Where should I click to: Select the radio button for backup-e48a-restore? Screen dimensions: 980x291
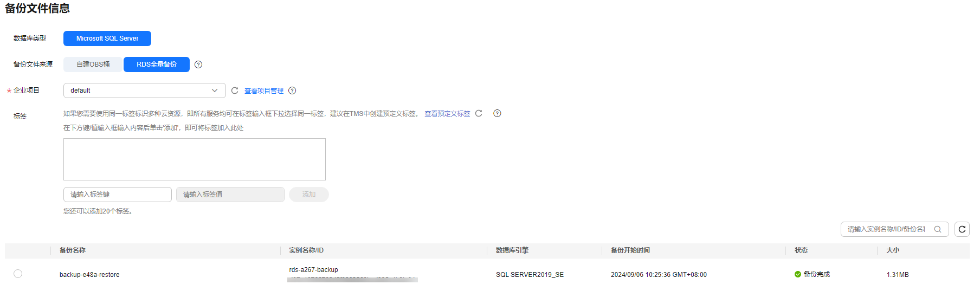click(x=18, y=274)
